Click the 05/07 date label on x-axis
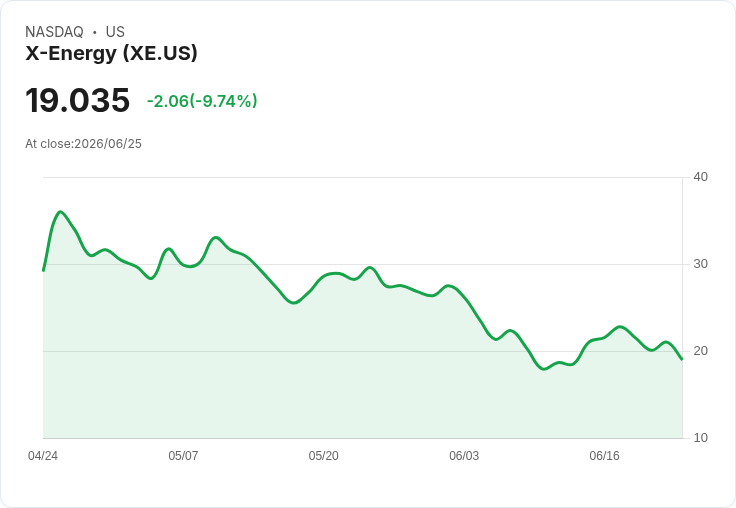 tap(183, 456)
